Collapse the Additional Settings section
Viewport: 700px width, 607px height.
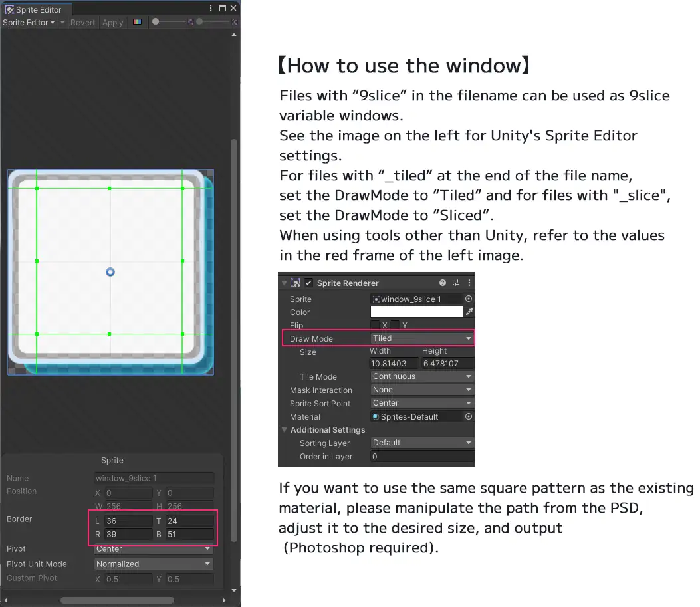click(285, 430)
